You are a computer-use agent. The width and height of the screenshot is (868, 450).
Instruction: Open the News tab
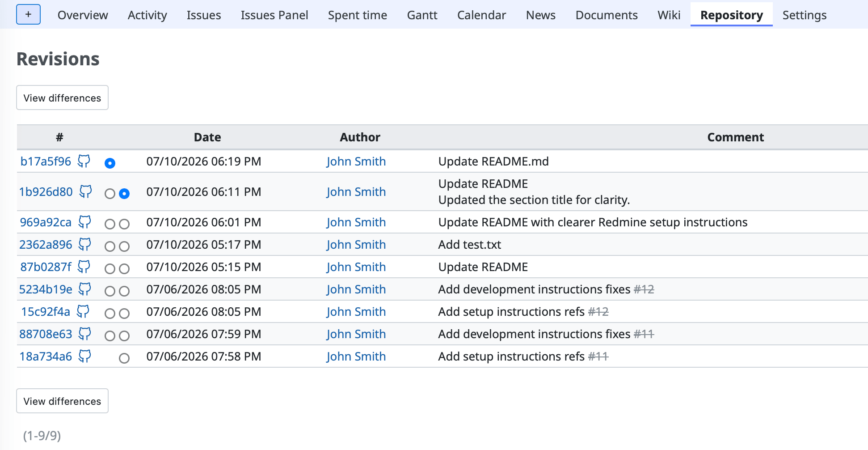(541, 15)
